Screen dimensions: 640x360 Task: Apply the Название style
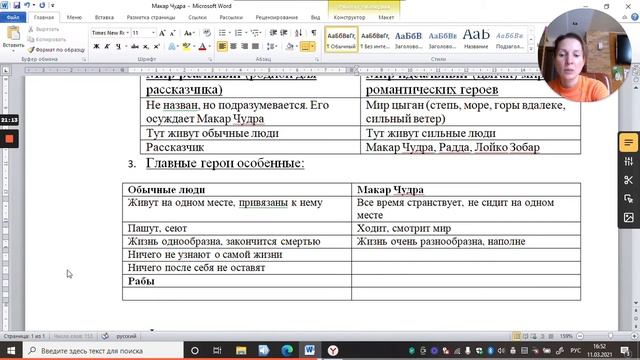(x=476, y=40)
